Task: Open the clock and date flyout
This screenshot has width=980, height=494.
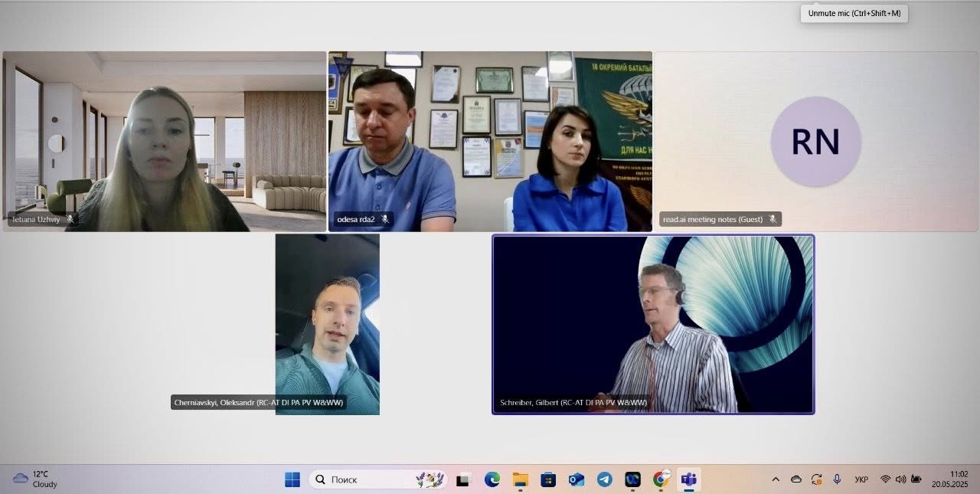Action: pyautogui.click(x=949, y=479)
